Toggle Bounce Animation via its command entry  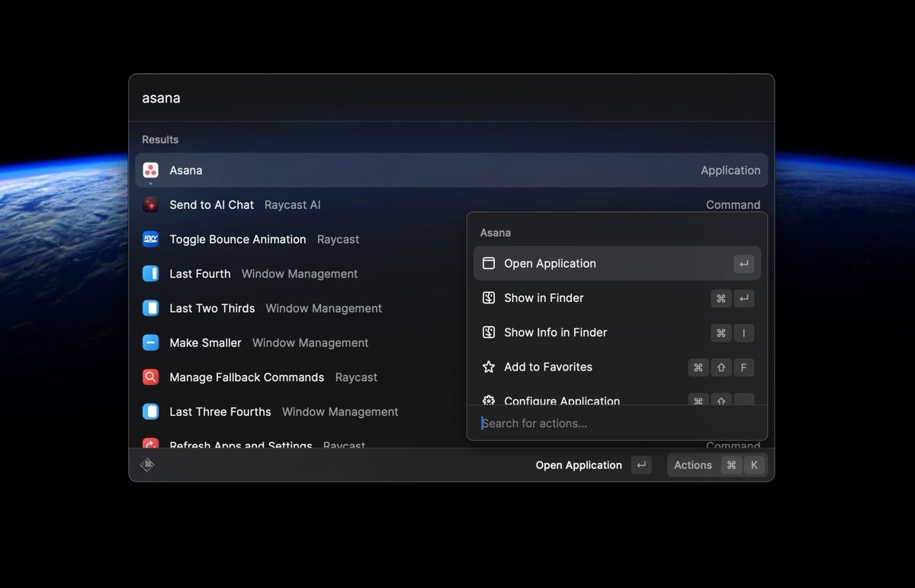[x=237, y=239]
